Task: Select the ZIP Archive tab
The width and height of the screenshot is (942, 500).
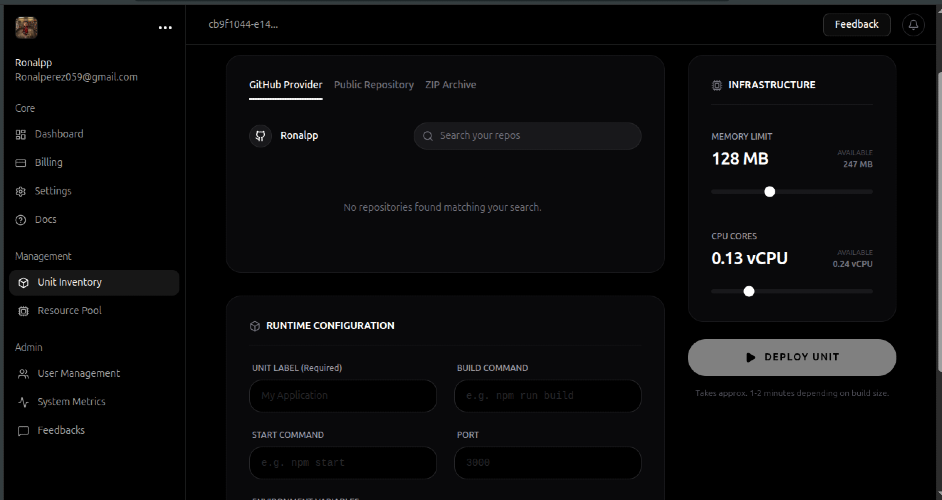Action: (x=450, y=85)
